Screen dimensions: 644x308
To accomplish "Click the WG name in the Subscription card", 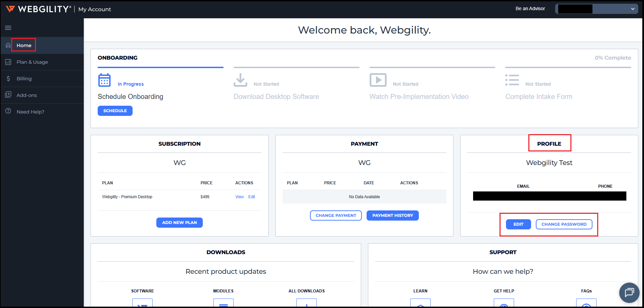I will pos(180,163).
